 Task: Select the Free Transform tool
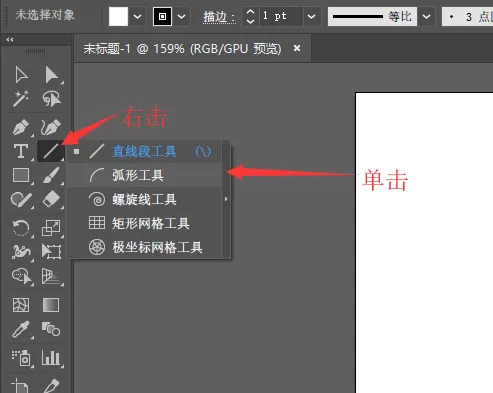51,251
